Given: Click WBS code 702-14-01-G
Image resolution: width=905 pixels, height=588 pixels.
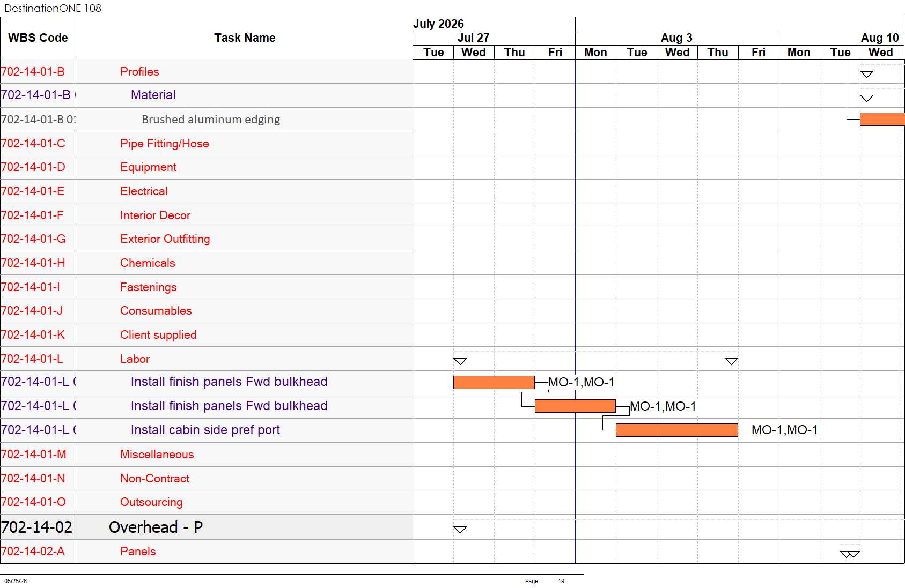Looking at the screenshot, I should 33,239.
